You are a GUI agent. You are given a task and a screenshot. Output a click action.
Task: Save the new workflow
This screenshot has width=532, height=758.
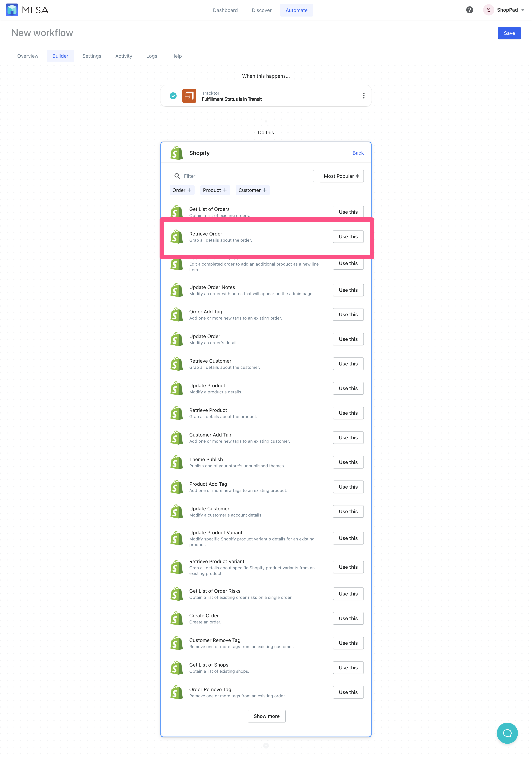point(509,33)
